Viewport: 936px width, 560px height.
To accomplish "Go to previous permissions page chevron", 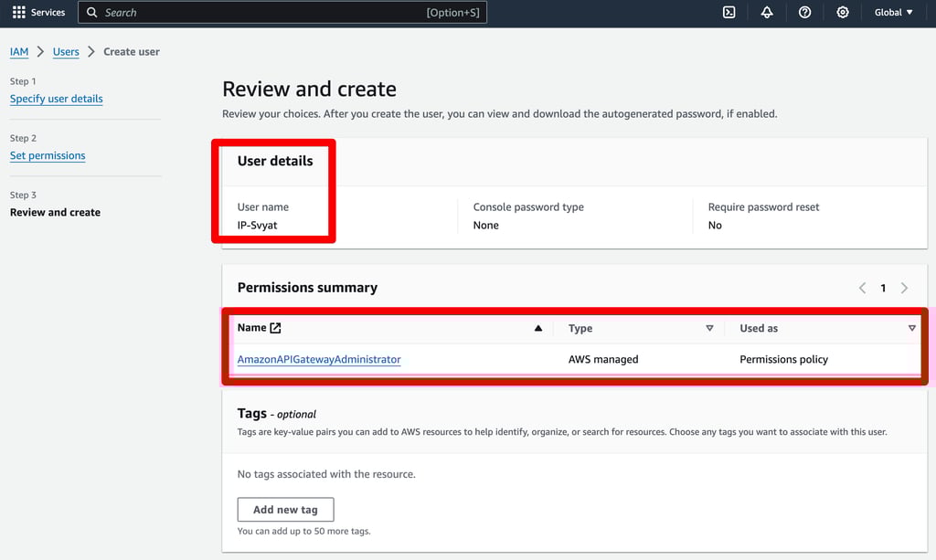I will coord(863,288).
